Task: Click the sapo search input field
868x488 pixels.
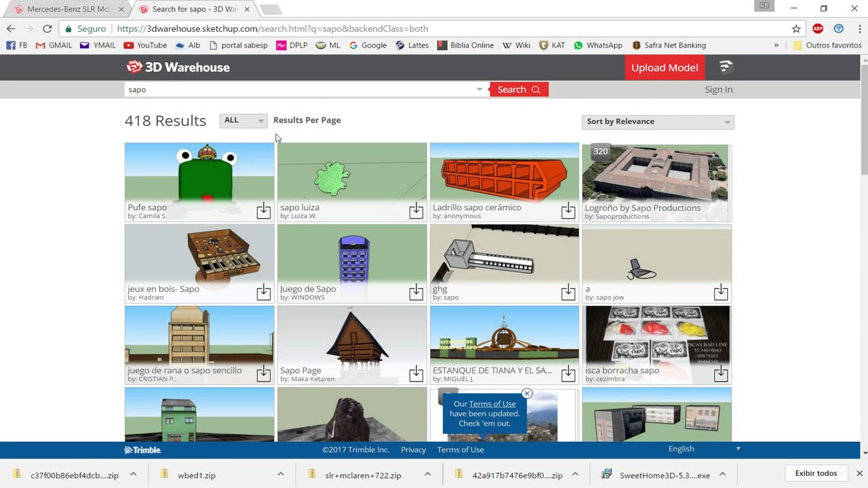Action: coord(302,89)
